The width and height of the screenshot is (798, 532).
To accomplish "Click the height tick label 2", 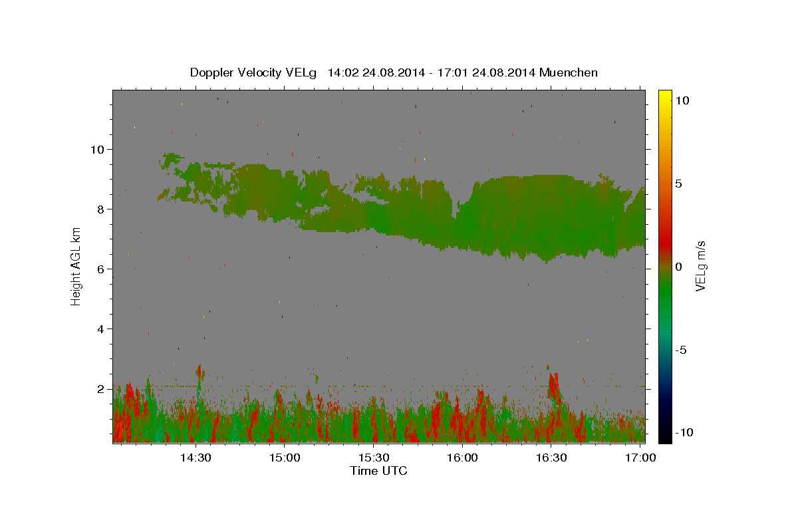I will point(102,388).
